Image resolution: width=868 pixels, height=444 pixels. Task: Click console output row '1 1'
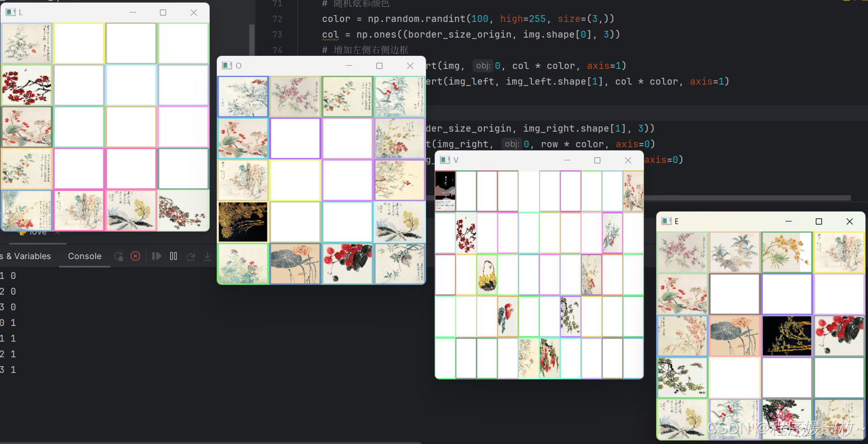tap(8, 338)
